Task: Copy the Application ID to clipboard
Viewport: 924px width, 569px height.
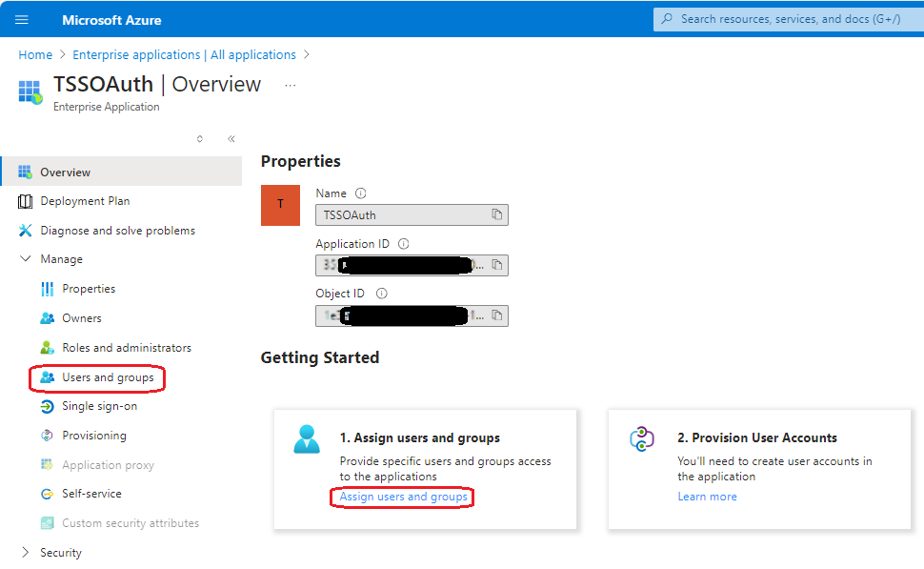Action: click(496, 265)
